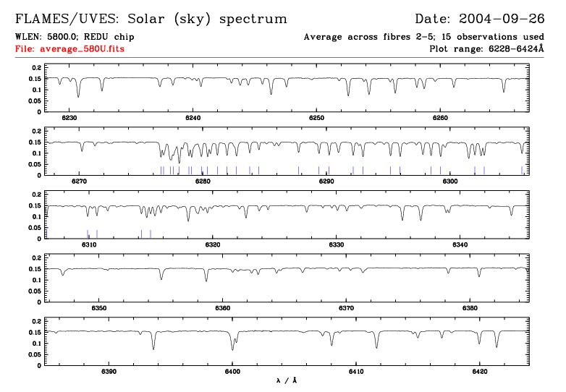Click the blue telluric tick mark near 6288 Å
Screen dimensions: 566x392
click(x=298, y=171)
